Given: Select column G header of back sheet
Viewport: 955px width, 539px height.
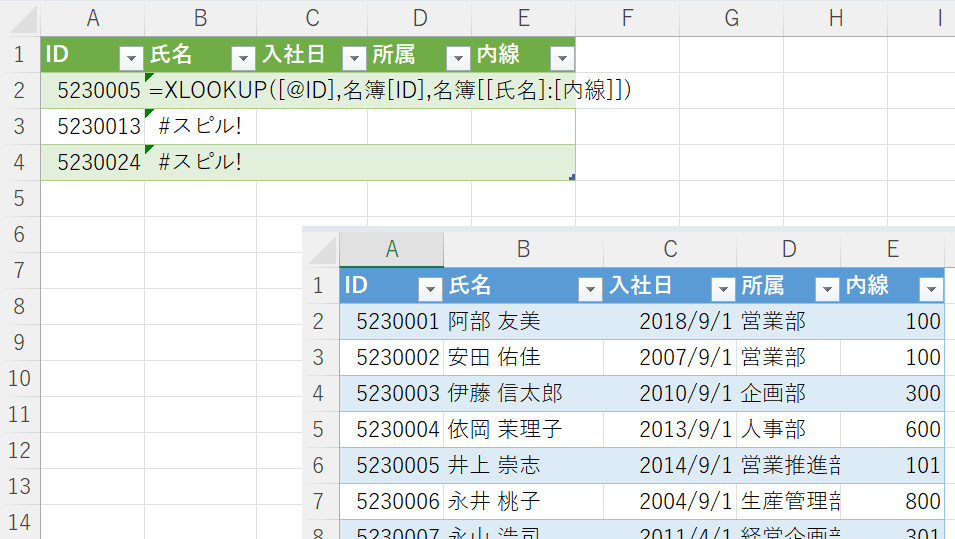Looking at the screenshot, I should click(731, 18).
